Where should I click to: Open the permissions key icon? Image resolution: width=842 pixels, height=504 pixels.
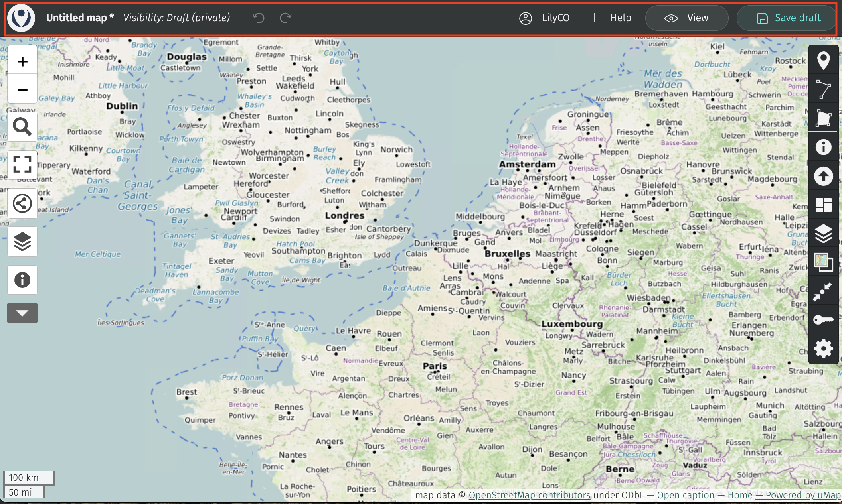click(x=823, y=320)
